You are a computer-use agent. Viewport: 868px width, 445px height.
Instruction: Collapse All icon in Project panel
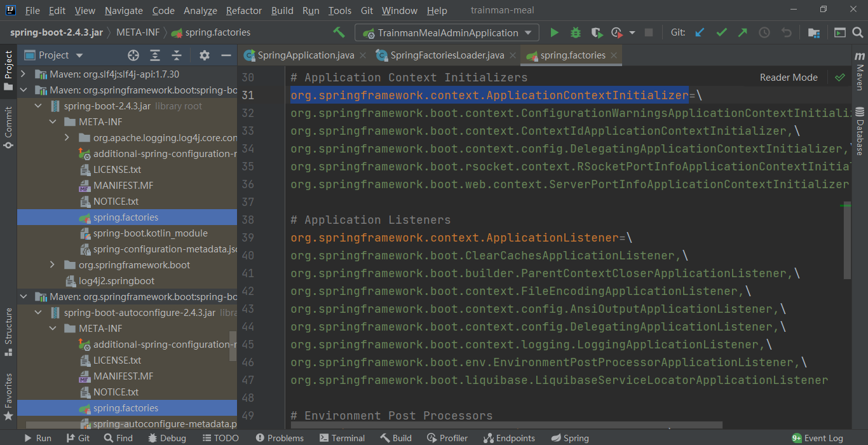click(177, 55)
